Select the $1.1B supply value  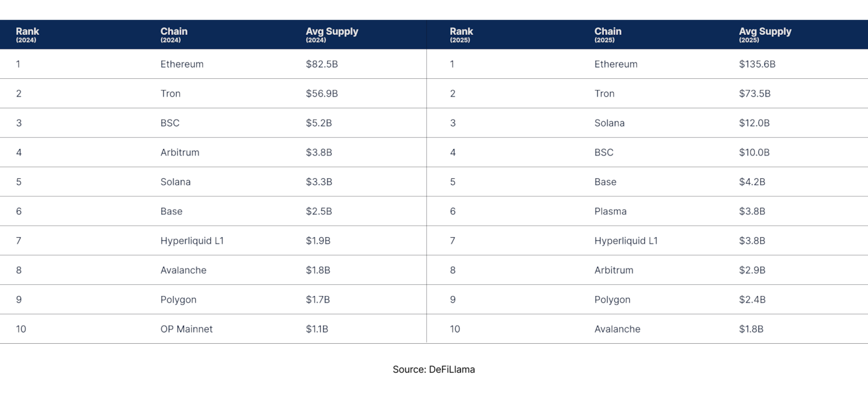(x=317, y=329)
